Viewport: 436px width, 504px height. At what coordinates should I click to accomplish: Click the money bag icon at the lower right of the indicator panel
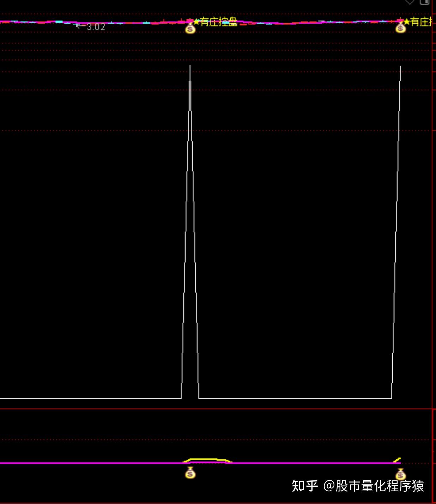tap(400, 474)
